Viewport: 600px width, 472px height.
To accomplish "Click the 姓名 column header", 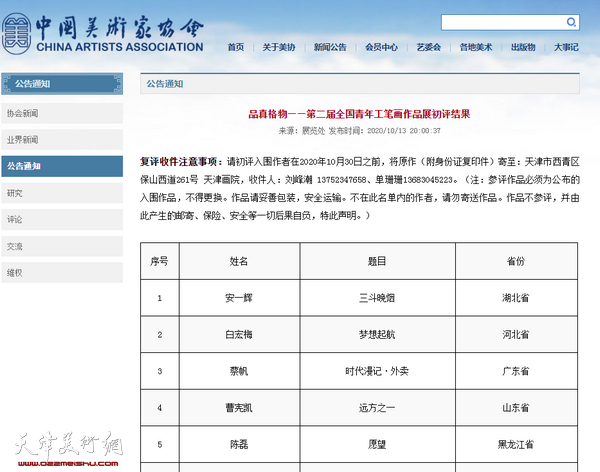I will tap(239, 261).
